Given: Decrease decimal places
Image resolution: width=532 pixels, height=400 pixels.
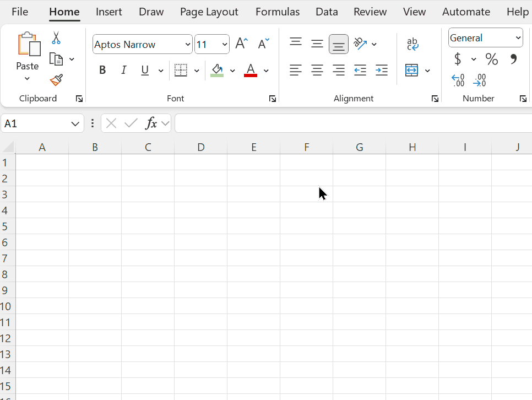Looking at the screenshot, I should coord(480,80).
